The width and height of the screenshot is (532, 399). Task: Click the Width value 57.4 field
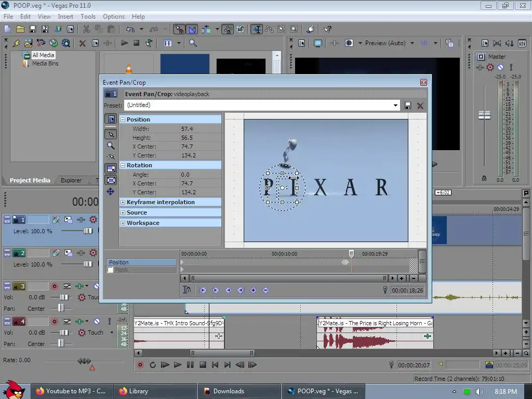click(200, 129)
